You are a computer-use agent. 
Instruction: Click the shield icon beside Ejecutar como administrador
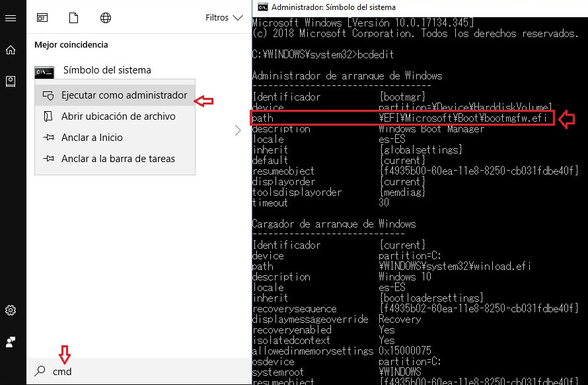[x=48, y=95]
